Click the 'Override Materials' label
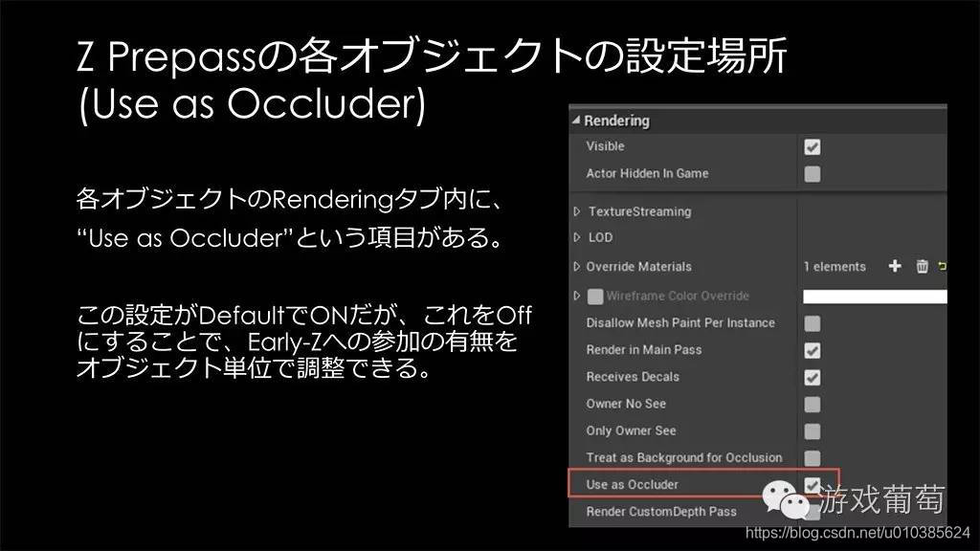This screenshot has height=551, width=980. pyautogui.click(x=638, y=267)
